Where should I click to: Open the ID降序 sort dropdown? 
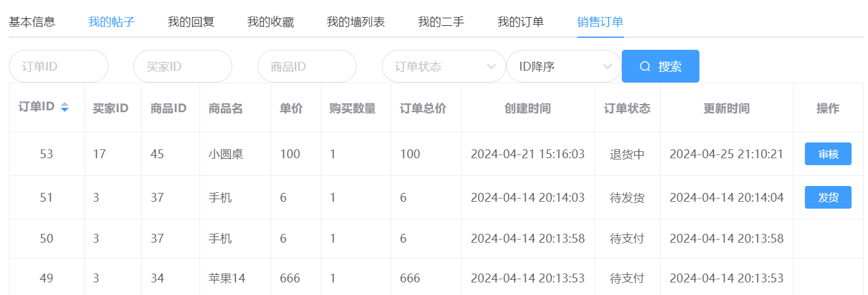point(563,66)
